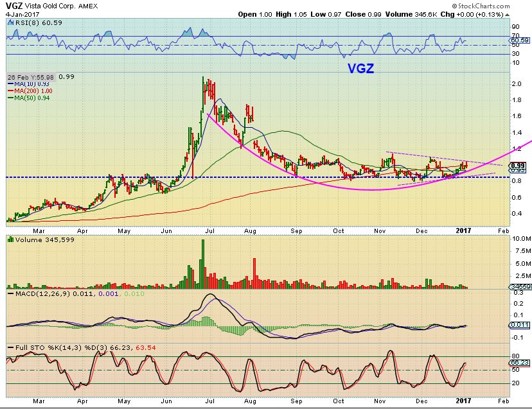Click the 10.0M volume axis label

point(521,239)
